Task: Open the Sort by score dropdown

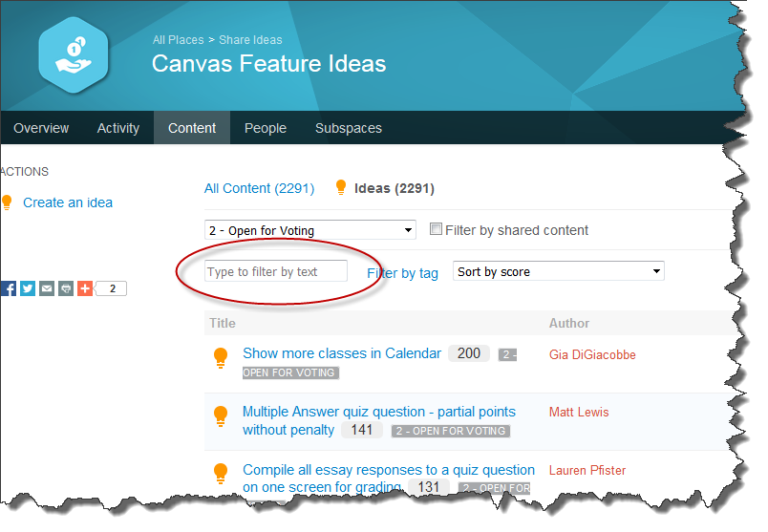Action: click(x=559, y=271)
